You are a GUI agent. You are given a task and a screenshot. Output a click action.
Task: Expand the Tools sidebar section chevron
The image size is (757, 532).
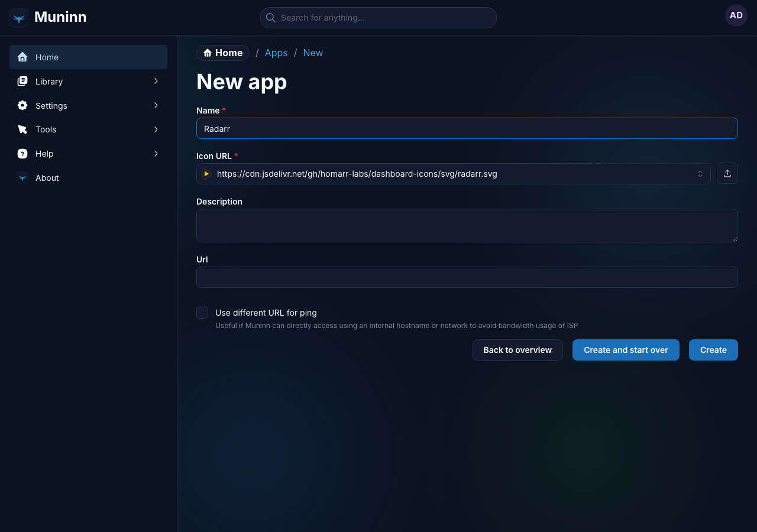click(x=156, y=129)
